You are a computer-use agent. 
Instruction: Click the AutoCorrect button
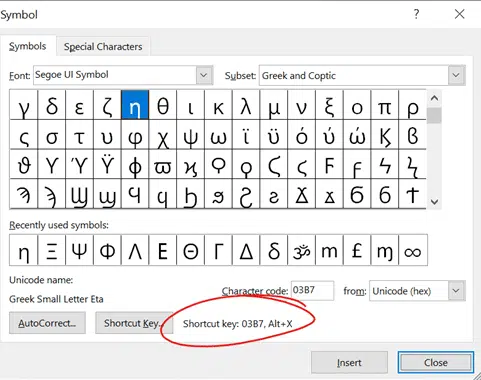point(47,323)
